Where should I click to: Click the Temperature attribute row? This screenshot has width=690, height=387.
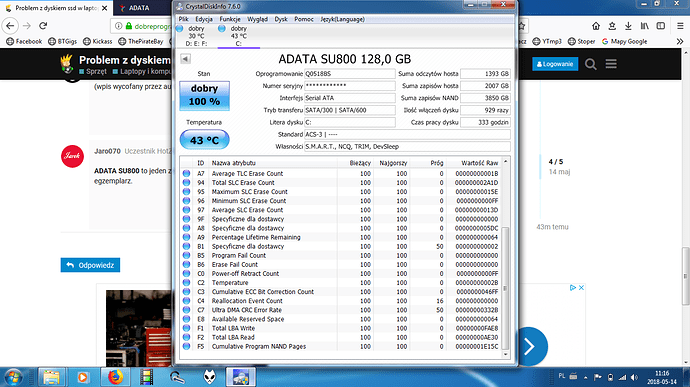[341, 283]
